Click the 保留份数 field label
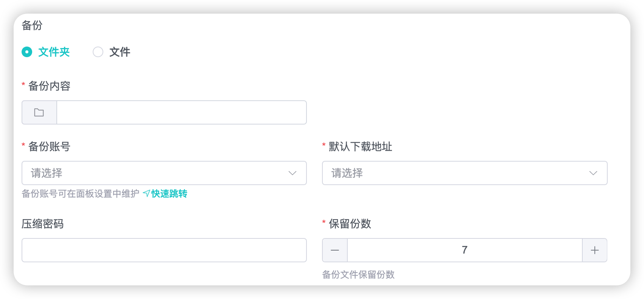Image resolution: width=644 pixels, height=299 pixels. [350, 224]
